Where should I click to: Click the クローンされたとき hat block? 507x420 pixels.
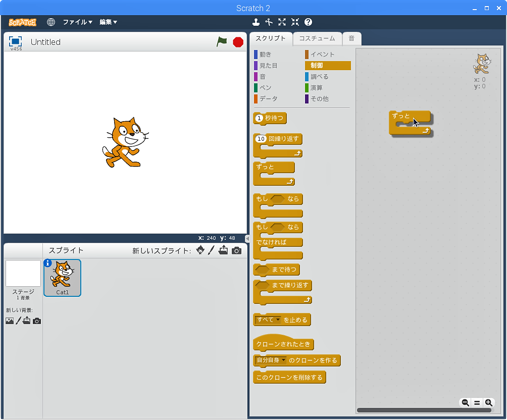coord(283,343)
